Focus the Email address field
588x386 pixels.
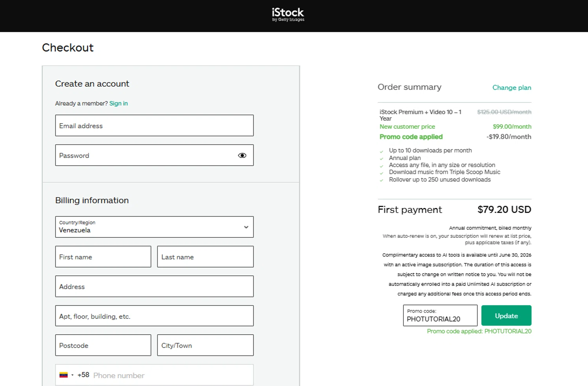[x=154, y=126]
